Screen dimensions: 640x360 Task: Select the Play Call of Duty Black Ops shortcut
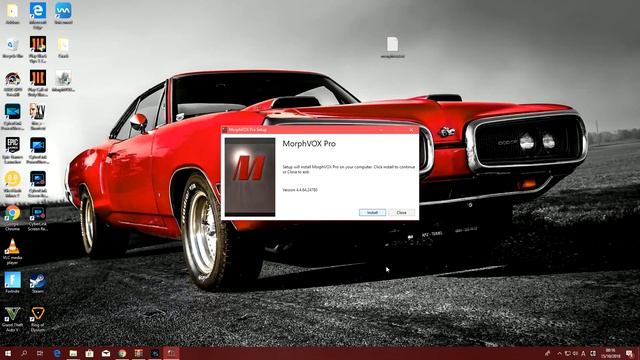tap(38, 83)
